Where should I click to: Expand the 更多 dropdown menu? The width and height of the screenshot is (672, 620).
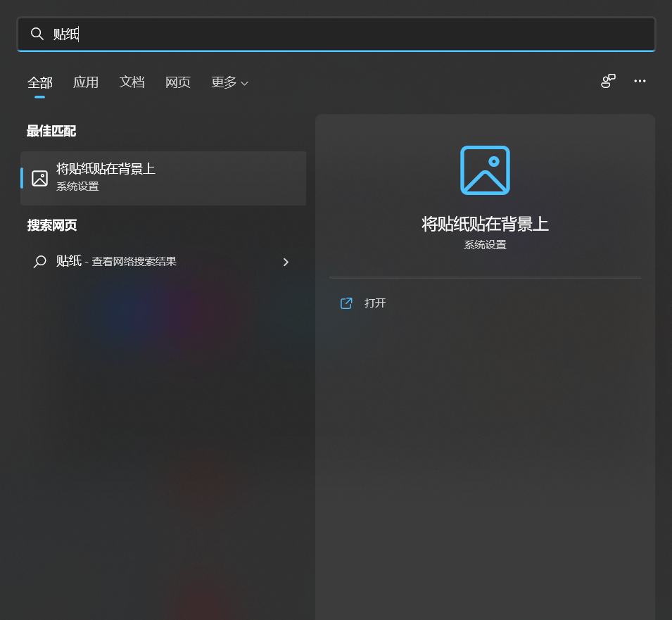point(229,82)
